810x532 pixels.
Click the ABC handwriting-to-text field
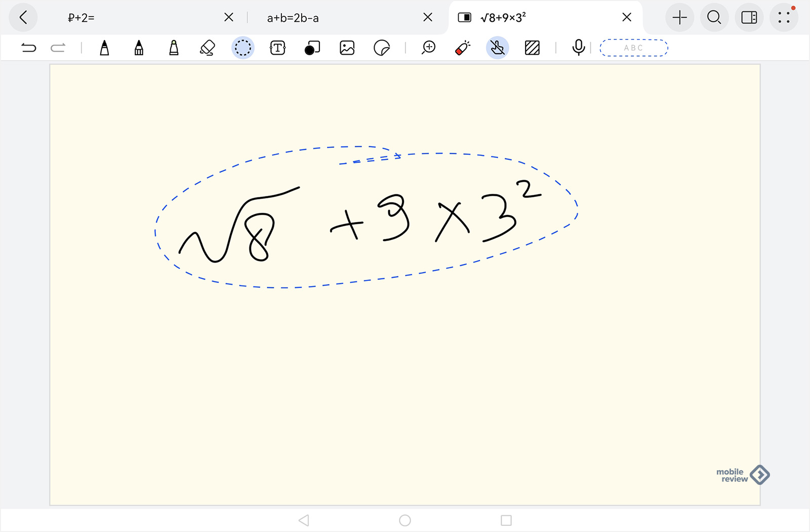633,48
